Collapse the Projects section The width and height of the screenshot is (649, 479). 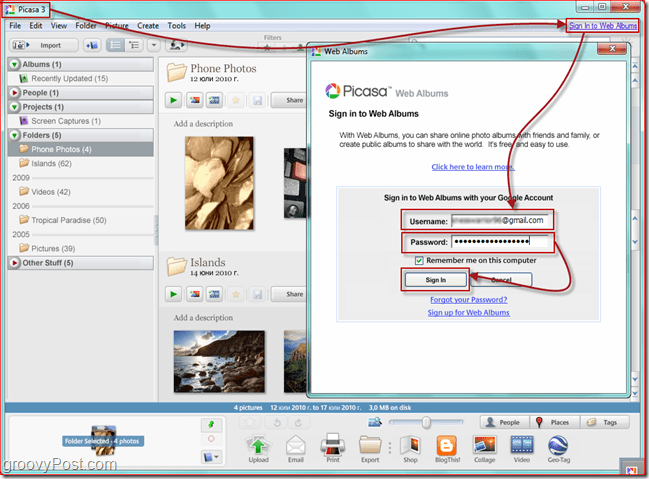click(14, 107)
